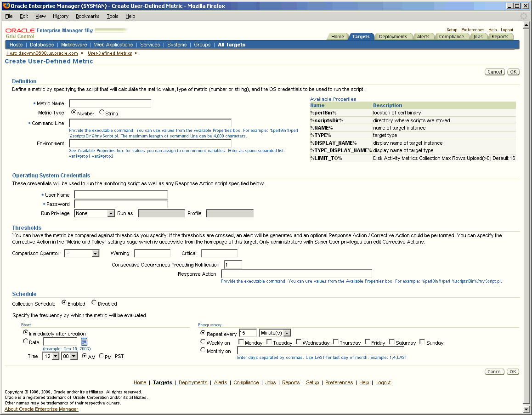Check the Sunday checkbox
Viewport: 532px width, 415px height.
click(422, 342)
